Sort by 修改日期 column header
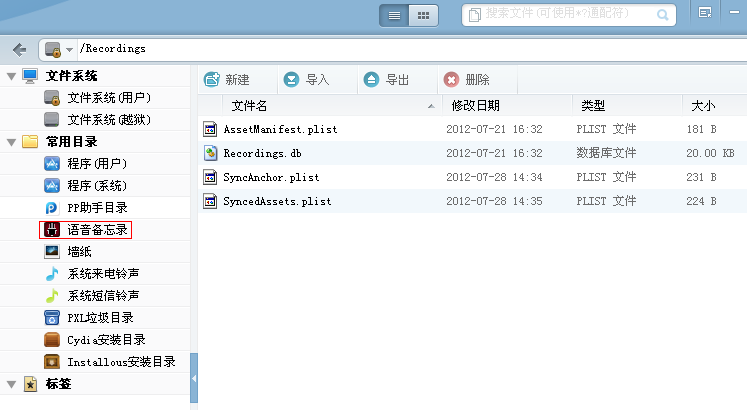The image size is (747, 410). [475, 105]
